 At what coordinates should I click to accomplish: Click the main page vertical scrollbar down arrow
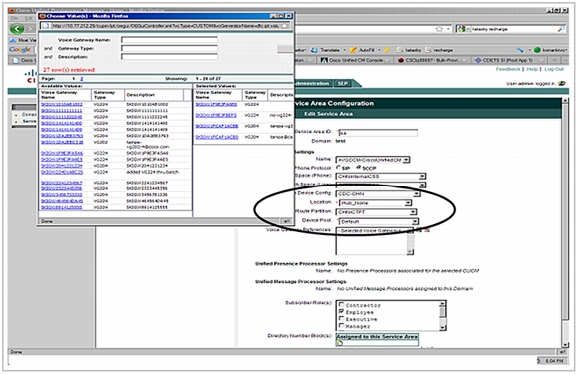click(x=565, y=345)
